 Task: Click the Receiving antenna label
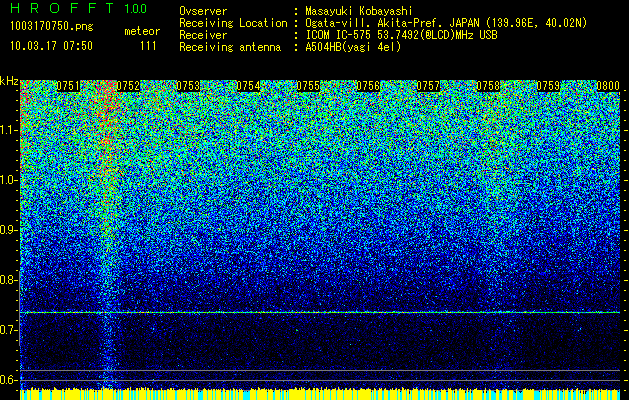pyautogui.click(x=230, y=47)
